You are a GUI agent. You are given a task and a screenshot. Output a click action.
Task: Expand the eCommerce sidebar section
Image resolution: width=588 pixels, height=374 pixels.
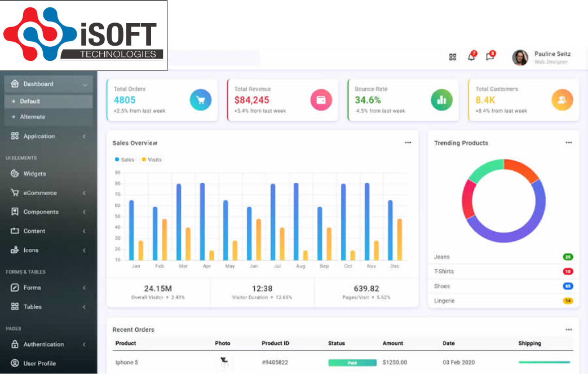pos(39,193)
